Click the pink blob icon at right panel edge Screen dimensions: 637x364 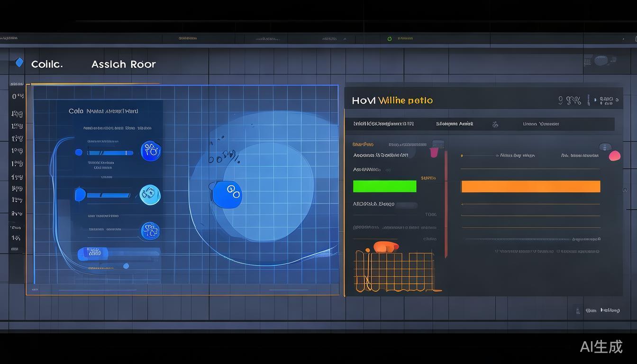point(614,155)
